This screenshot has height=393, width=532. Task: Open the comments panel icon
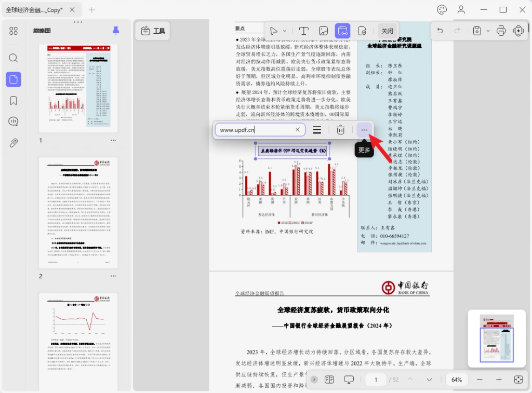(x=13, y=121)
